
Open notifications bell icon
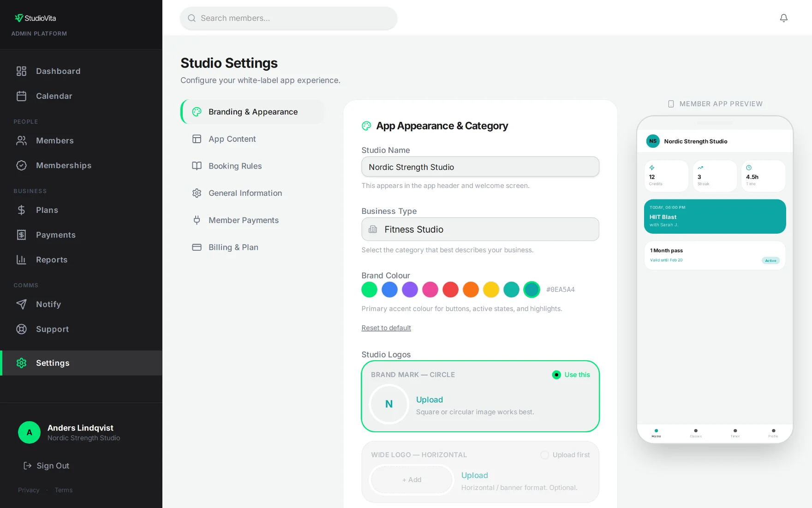pyautogui.click(x=783, y=18)
